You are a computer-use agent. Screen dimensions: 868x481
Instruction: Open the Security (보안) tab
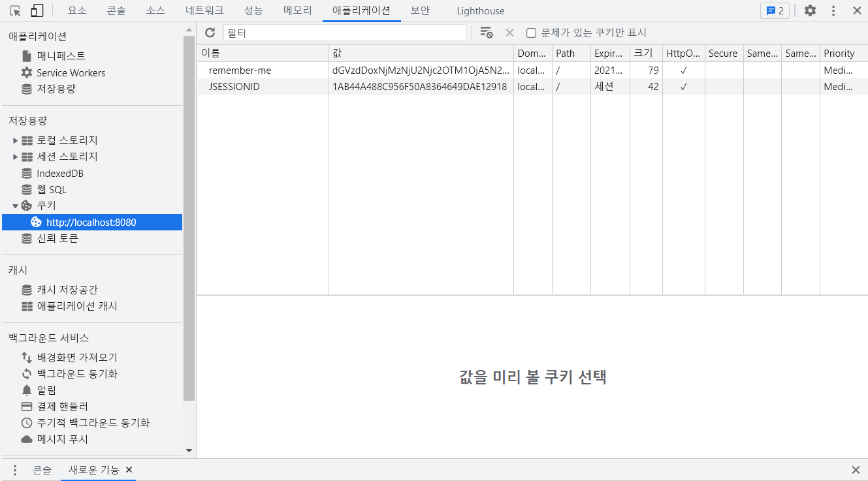click(420, 10)
